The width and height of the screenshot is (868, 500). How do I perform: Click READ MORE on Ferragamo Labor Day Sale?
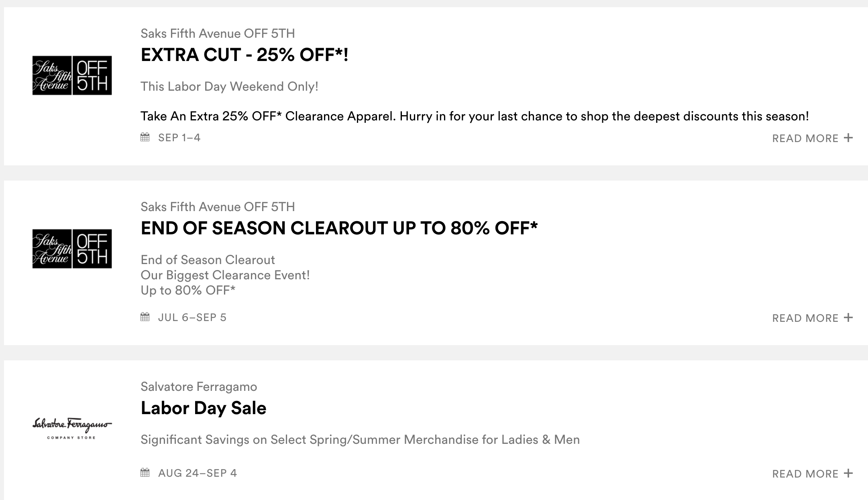tap(805, 474)
